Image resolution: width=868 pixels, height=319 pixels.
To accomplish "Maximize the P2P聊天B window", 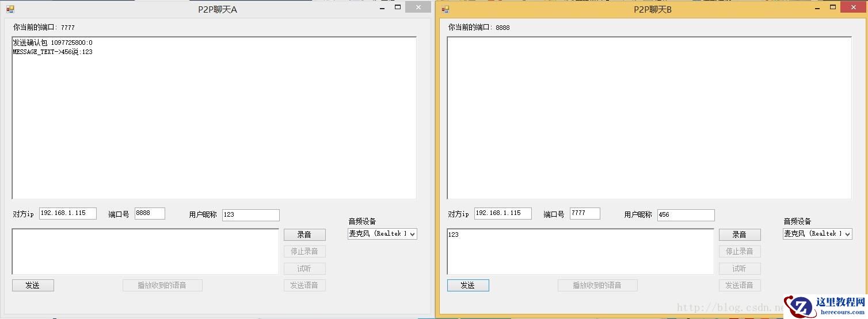I will (833, 7).
